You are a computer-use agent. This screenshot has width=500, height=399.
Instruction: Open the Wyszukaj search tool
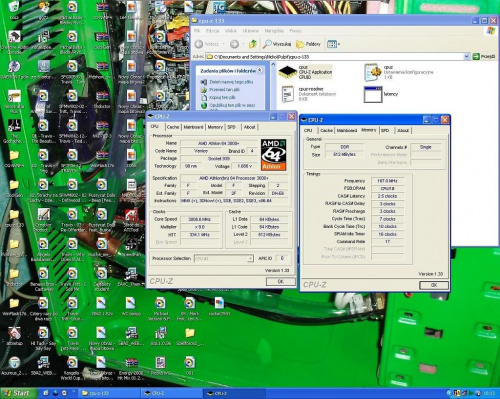(277, 44)
